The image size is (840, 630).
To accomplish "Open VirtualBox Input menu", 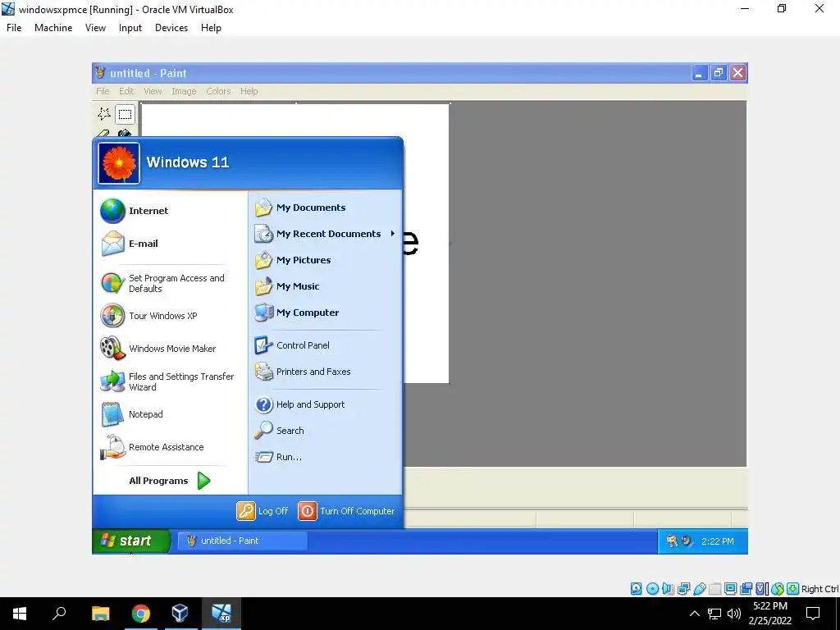I will [x=130, y=28].
